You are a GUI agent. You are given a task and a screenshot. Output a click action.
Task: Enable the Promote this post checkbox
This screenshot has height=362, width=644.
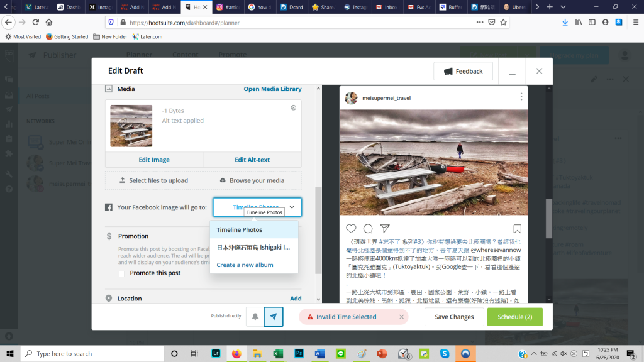pyautogui.click(x=122, y=273)
